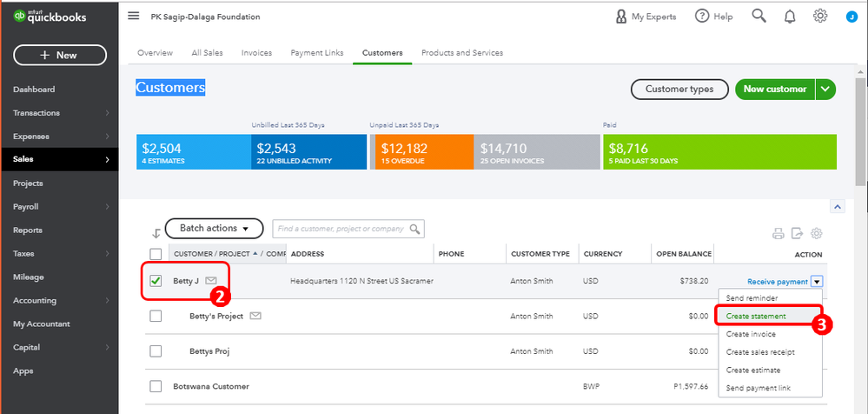Click the + New button
This screenshot has height=414, width=868.
coord(60,55)
